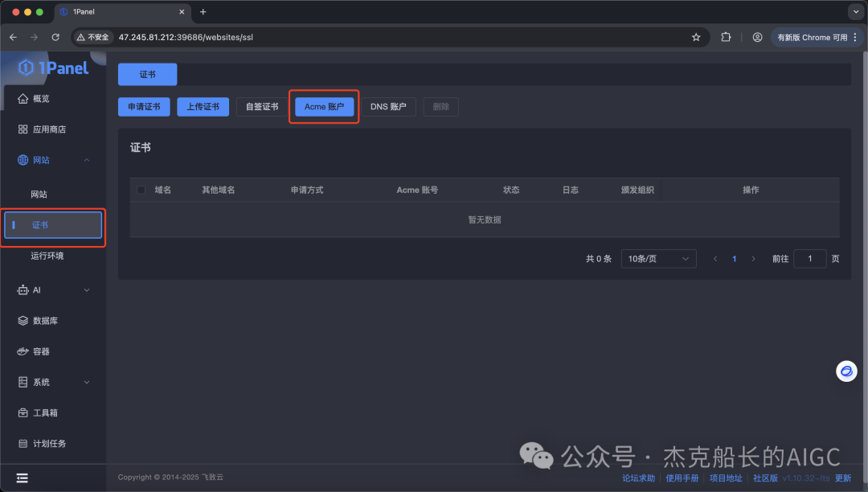Click the 操作 column header
Screen dimensions: 868x492
751,190
